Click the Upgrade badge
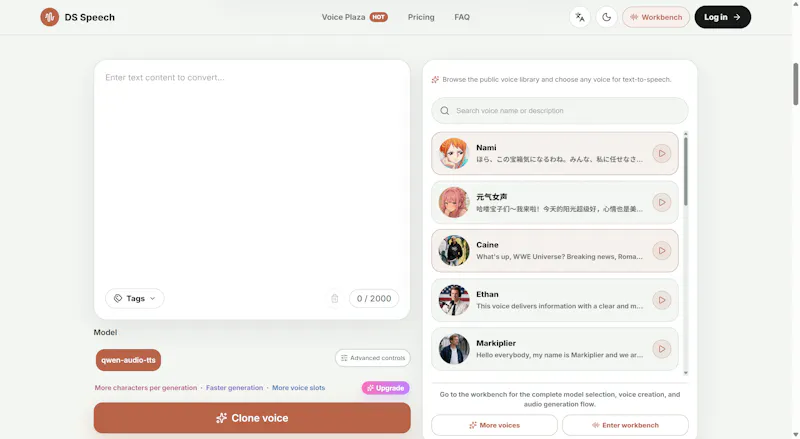This screenshot has height=439, width=800. coord(386,388)
